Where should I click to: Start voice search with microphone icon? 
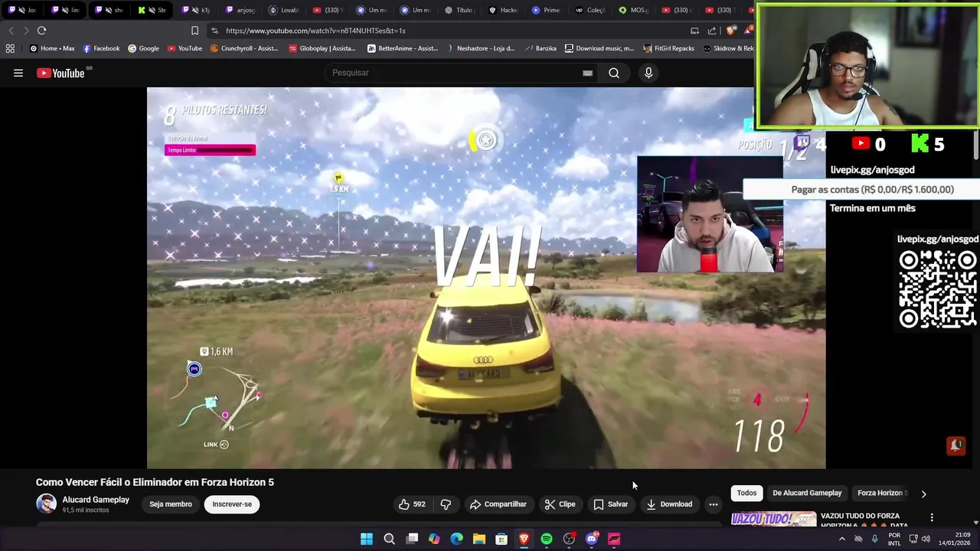click(x=648, y=73)
